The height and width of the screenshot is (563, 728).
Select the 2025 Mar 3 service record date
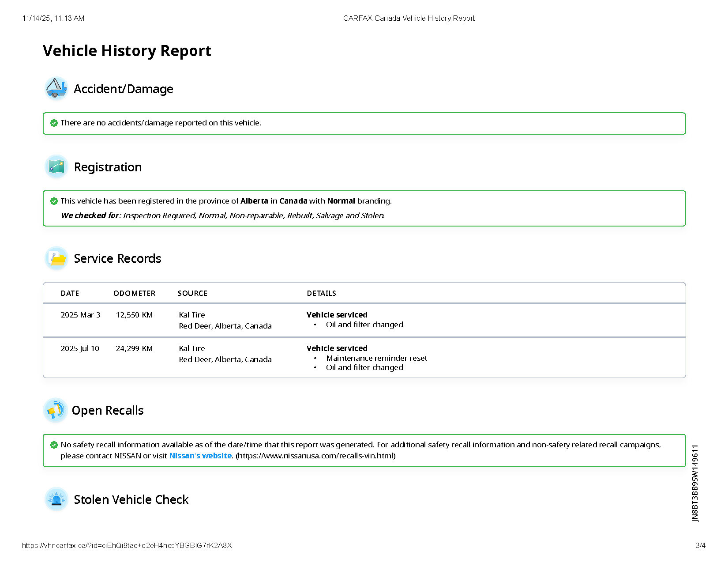pos(80,315)
